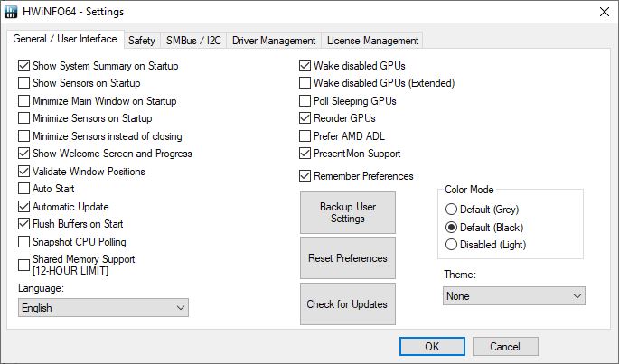Uncheck Wake disabled GPUs
619x364 pixels.
point(305,66)
